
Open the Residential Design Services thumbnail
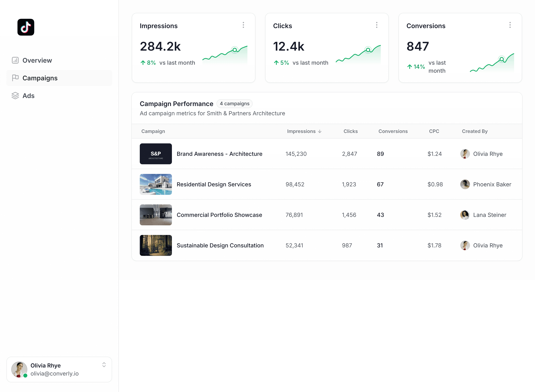point(156,184)
